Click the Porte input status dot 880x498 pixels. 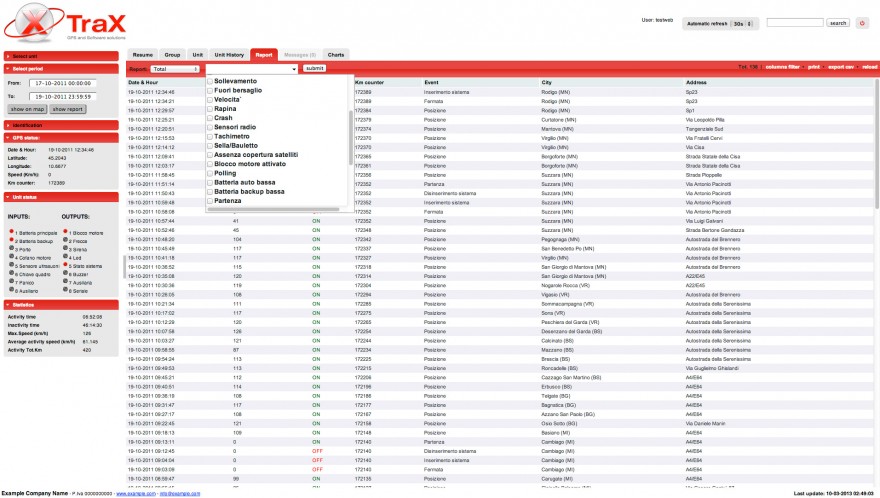[x=11, y=248]
